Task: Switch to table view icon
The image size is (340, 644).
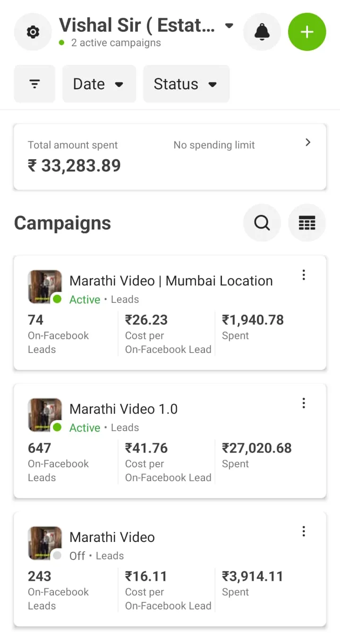Action: pyautogui.click(x=307, y=223)
